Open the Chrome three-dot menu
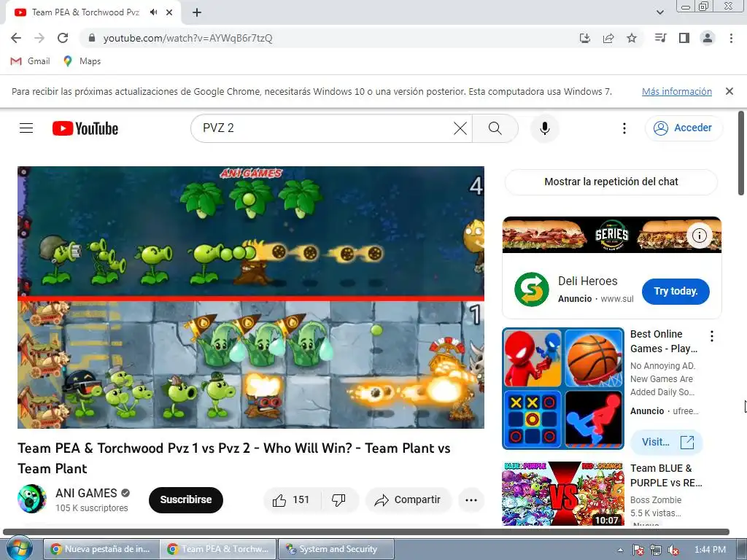This screenshot has height=560, width=747. pos(731,38)
